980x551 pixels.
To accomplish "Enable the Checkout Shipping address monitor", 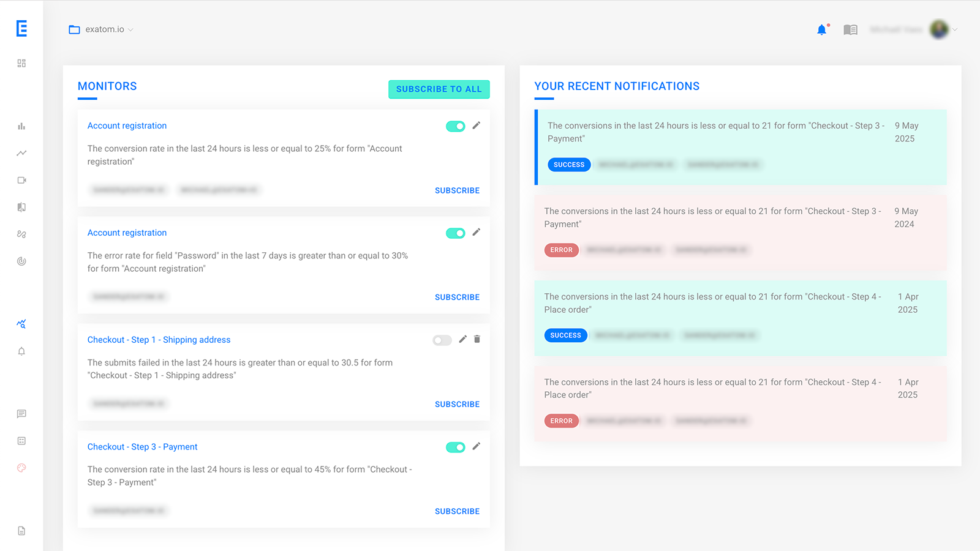I will pyautogui.click(x=442, y=340).
